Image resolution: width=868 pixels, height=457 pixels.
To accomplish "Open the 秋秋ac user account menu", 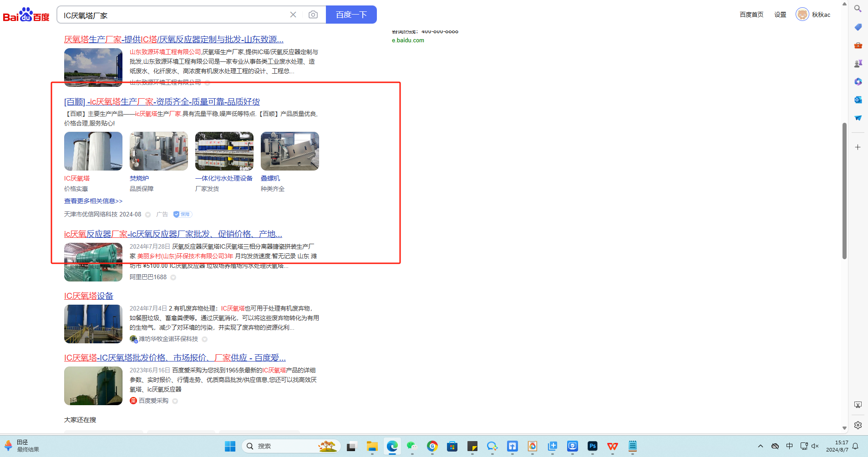I will [813, 15].
